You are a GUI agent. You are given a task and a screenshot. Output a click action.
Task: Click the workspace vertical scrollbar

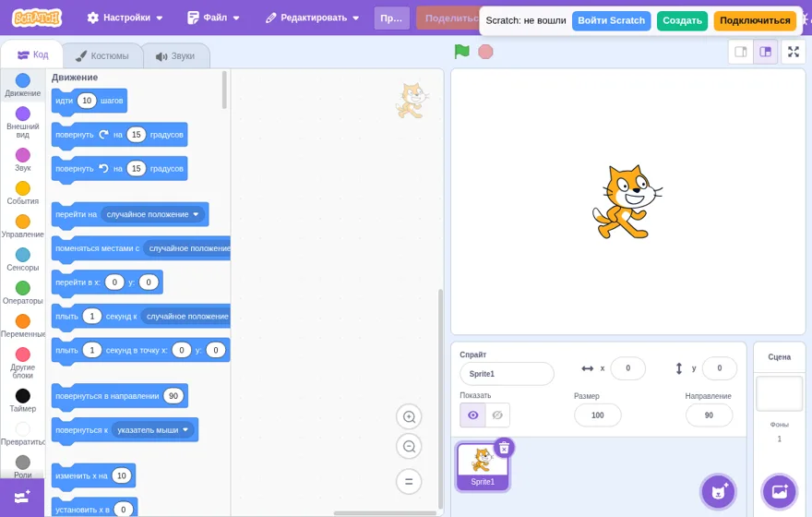coord(441,399)
